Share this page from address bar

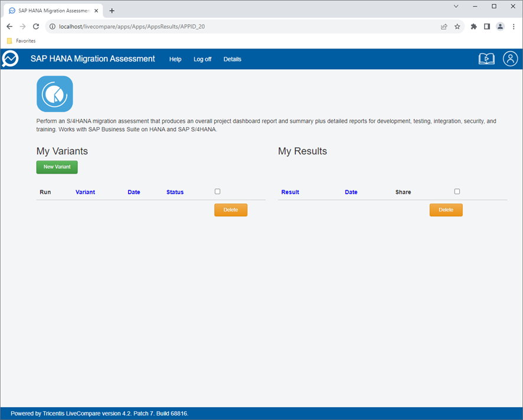tap(444, 27)
